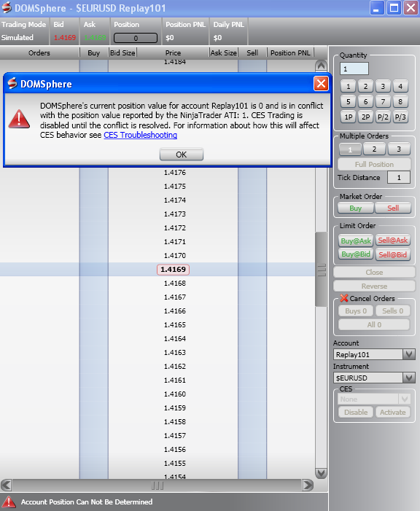The image size is (420, 511).
Task: Set quantity with the 1 button
Action: click(349, 86)
